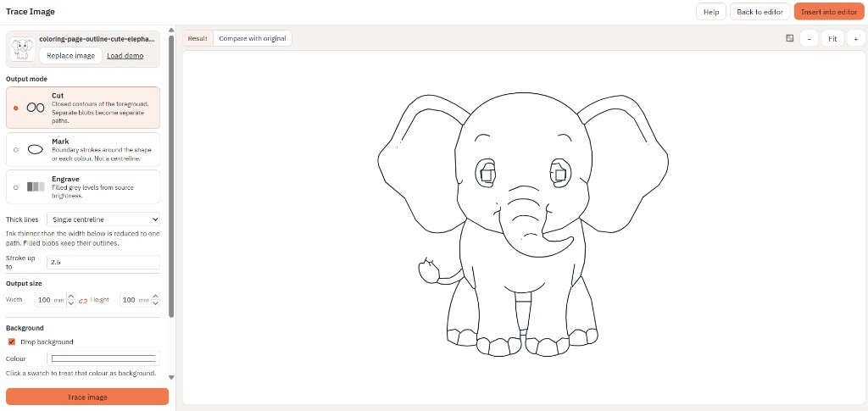Click the Width value field
868x411 pixels.
52,300
